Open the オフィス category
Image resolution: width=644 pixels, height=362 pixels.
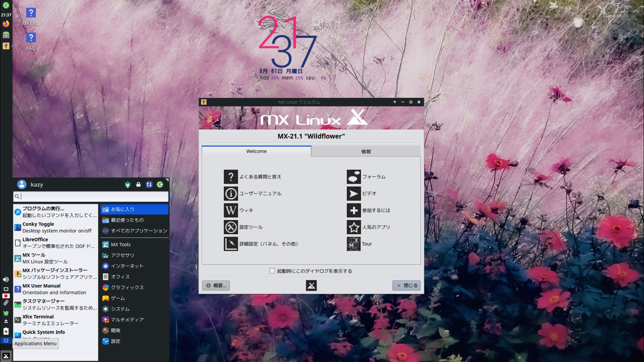coord(134,277)
